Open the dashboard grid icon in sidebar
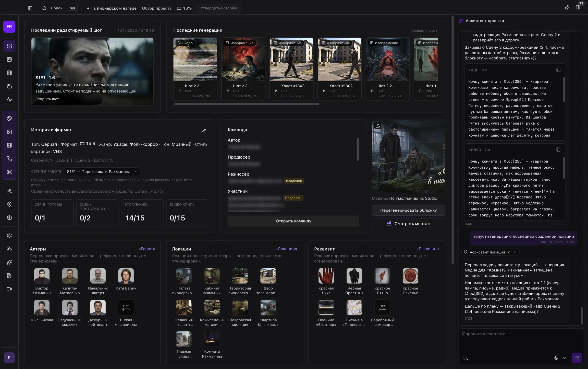588x369 pixels. [9, 46]
